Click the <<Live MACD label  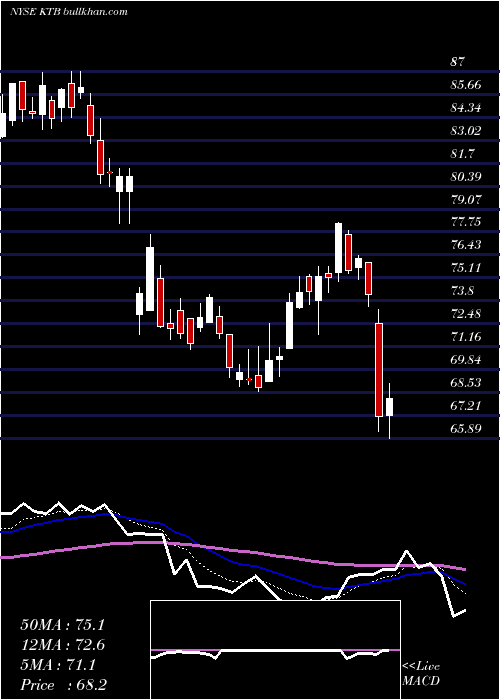(421, 673)
